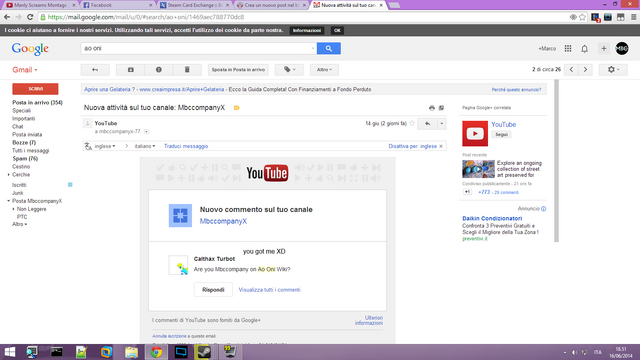Click Sposta in Posta in arrivo
This screenshot has width=640, height=360.
click(x=238, y=70)
